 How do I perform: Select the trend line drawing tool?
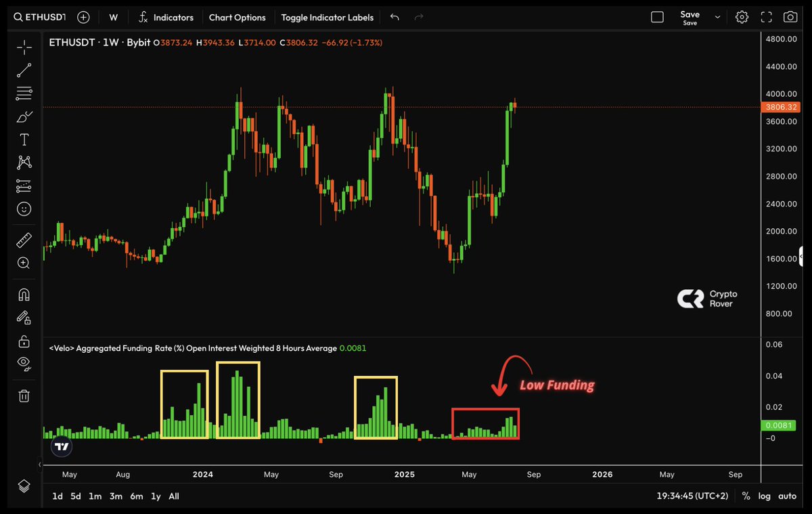(24, 70)
